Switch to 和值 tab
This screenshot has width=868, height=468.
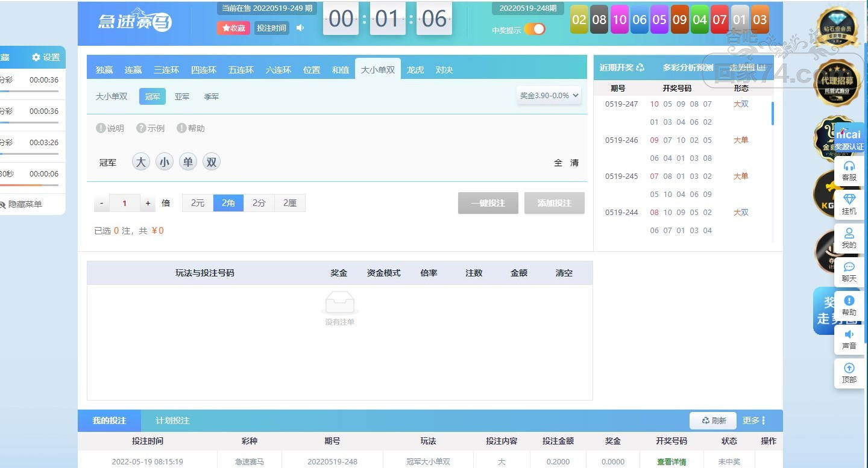pyautogui.click(x=341, y=70)
